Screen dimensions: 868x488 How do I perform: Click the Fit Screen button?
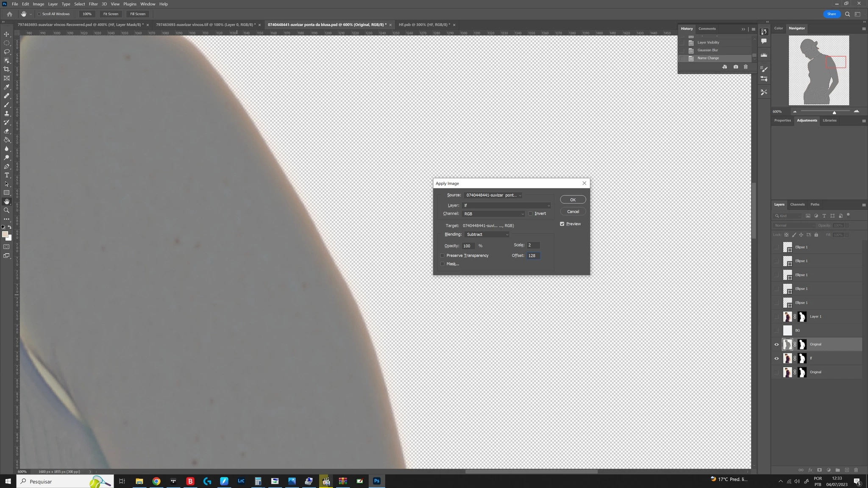point(111,14)
